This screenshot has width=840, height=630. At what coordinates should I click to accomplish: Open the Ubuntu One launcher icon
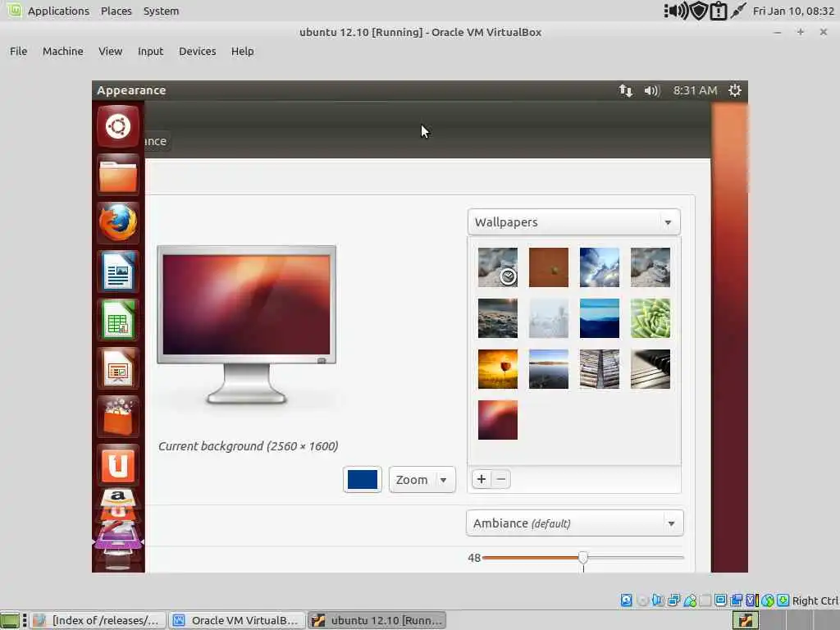pyautogui.click(x=118, y=464)
